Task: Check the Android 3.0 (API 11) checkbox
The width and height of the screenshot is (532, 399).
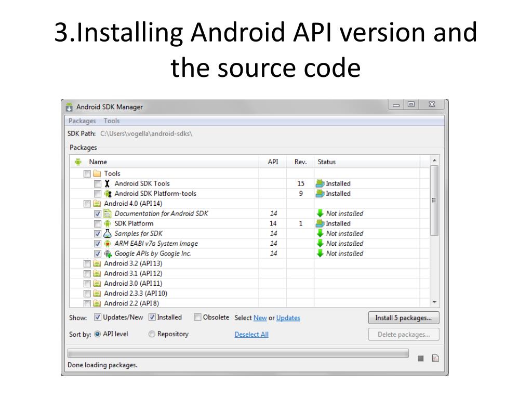Action: 87,284
